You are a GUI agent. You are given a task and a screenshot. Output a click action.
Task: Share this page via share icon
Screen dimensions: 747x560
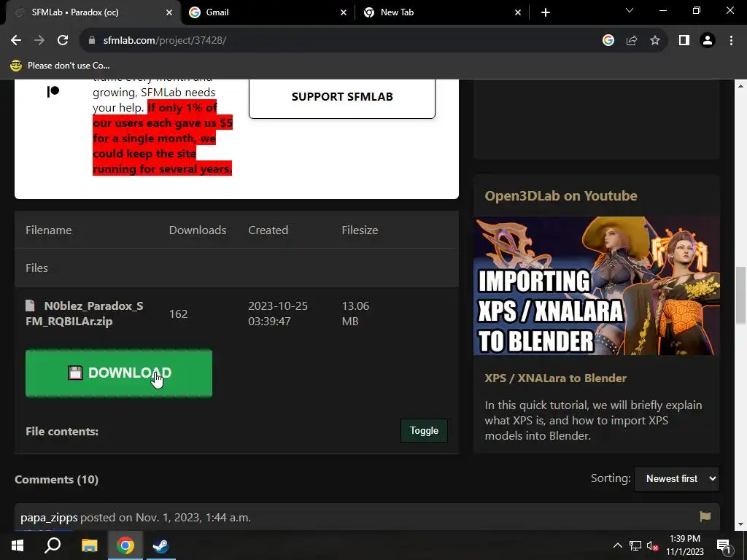(x=632, y=41)
